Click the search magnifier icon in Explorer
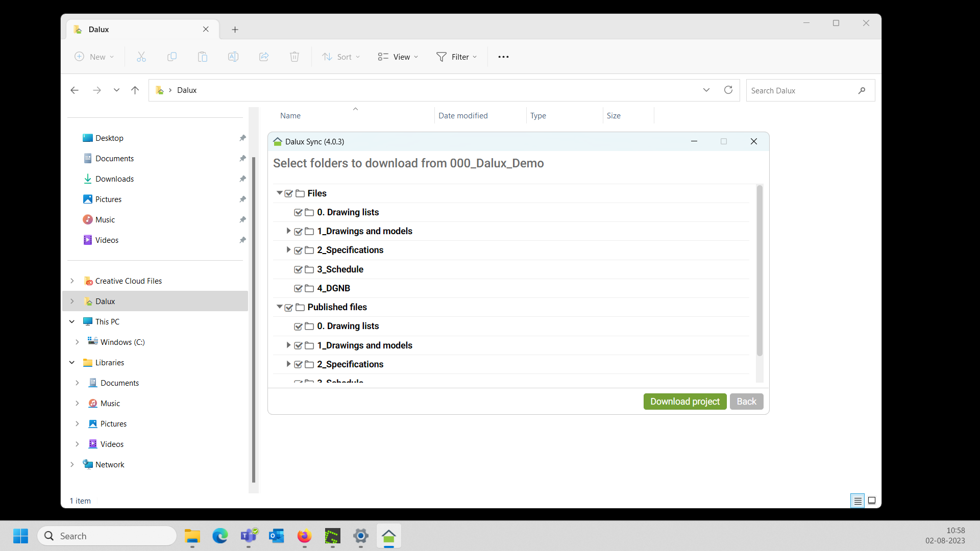Image resolution: width=980 pixels, height=551 pixels. point(862,90)
